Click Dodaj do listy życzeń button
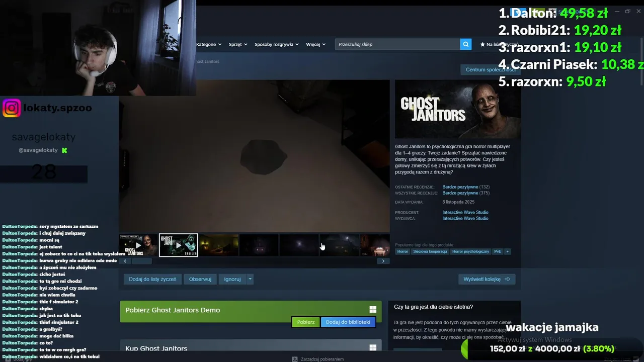This screenshot has width=644, height=362. click(152, 279)
